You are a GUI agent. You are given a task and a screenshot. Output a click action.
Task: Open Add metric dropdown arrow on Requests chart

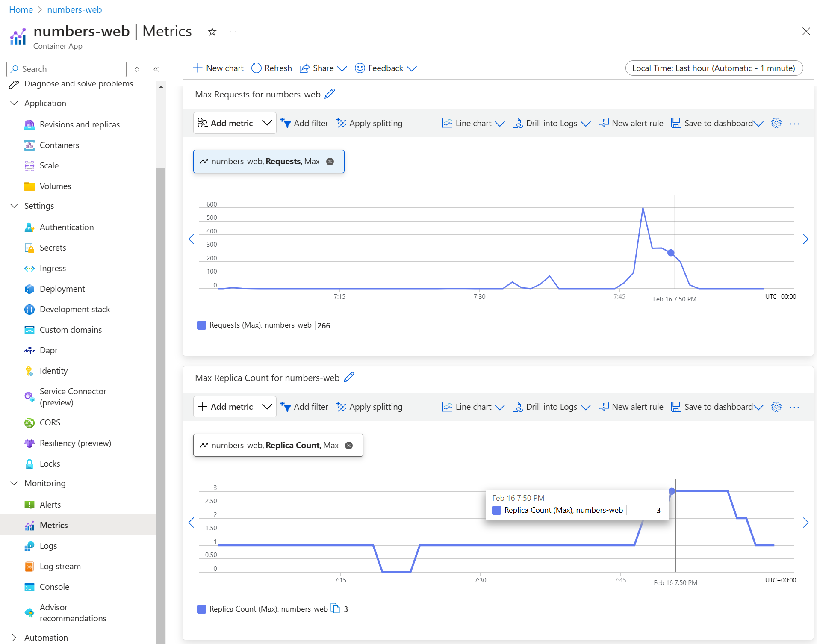coord(267,123)
